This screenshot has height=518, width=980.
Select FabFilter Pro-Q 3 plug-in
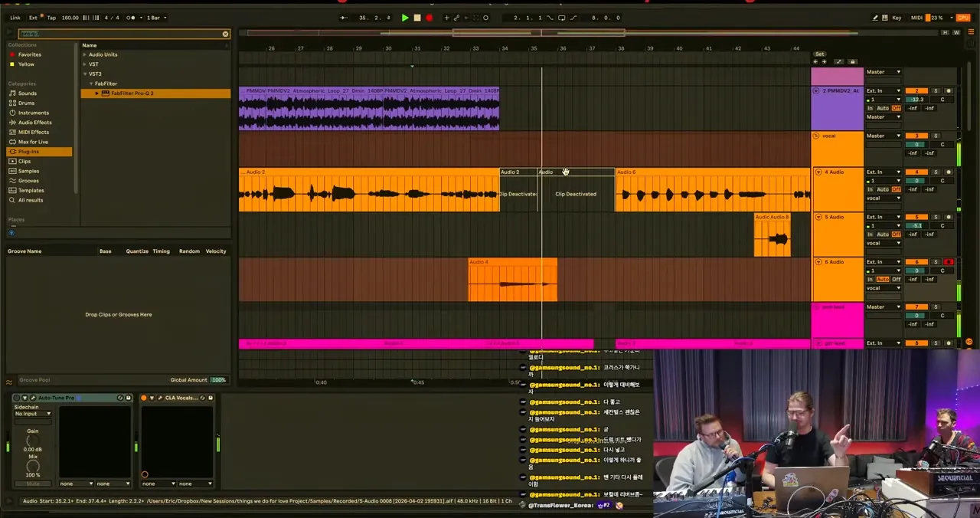(155, 93)
